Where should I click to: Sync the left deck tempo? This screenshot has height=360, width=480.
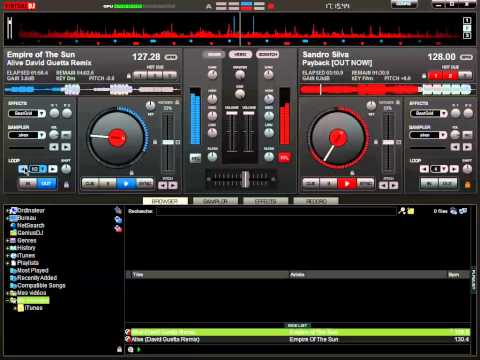[x=145, y=183]
